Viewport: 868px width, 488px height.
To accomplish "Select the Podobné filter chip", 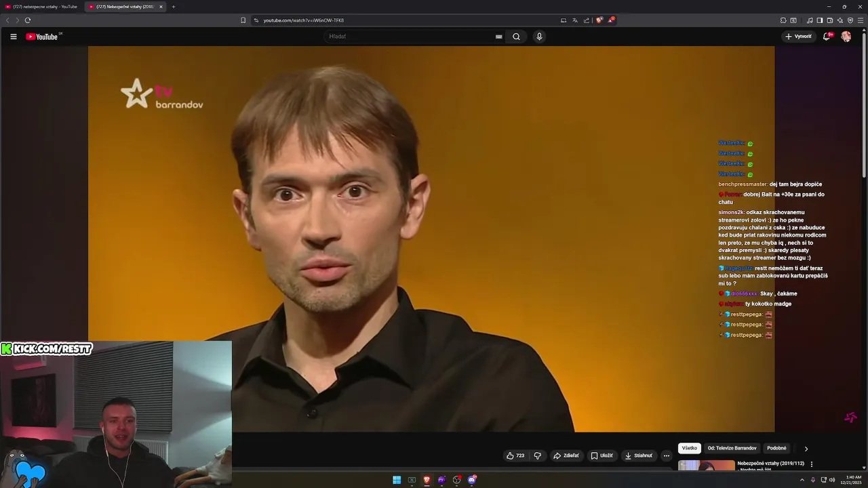I will (x=776, y=448).
